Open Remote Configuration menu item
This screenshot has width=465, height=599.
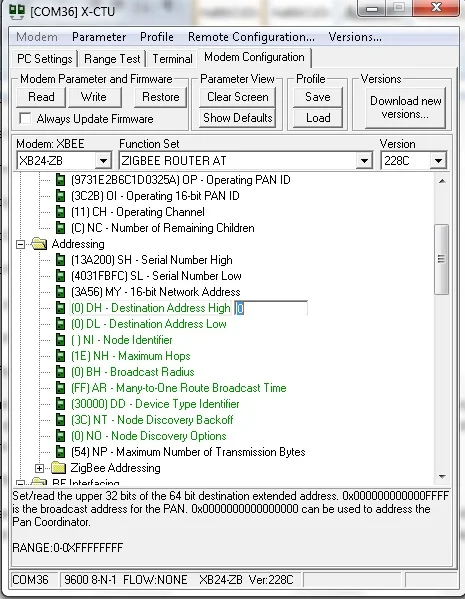[x=251, y=37]
